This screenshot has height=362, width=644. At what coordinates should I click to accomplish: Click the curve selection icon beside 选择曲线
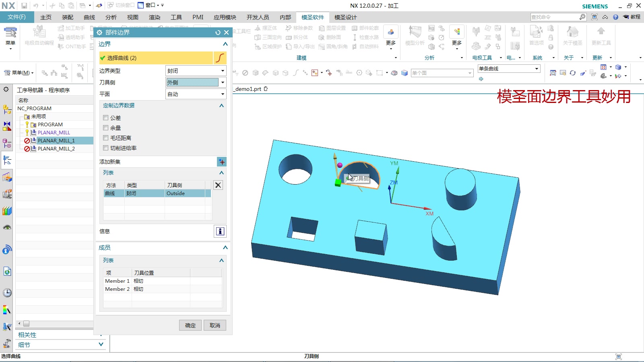pyautogui.click(x=220, y=58)
